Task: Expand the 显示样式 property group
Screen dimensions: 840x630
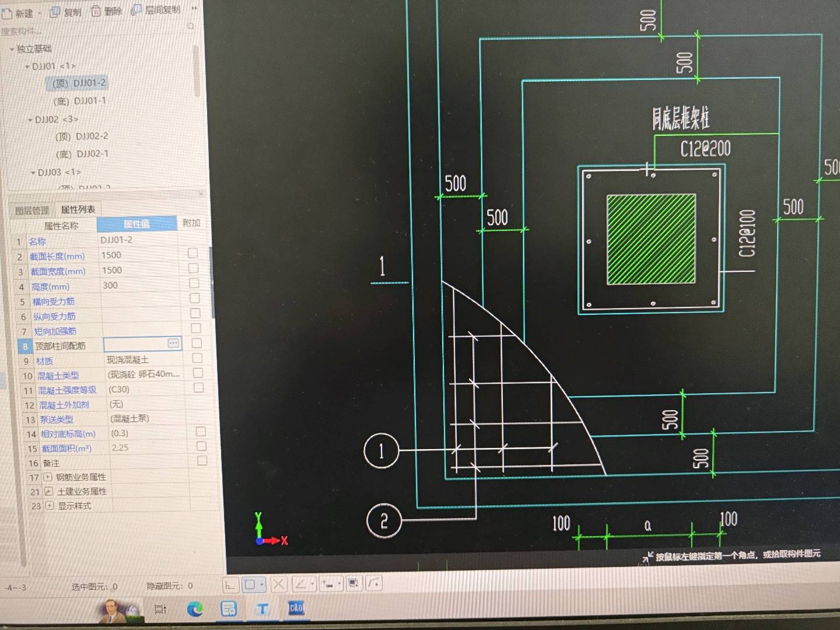Action: 50,506
